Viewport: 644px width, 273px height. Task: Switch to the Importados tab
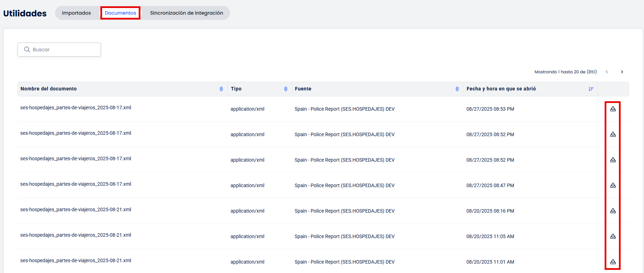[x=76, y=13]
